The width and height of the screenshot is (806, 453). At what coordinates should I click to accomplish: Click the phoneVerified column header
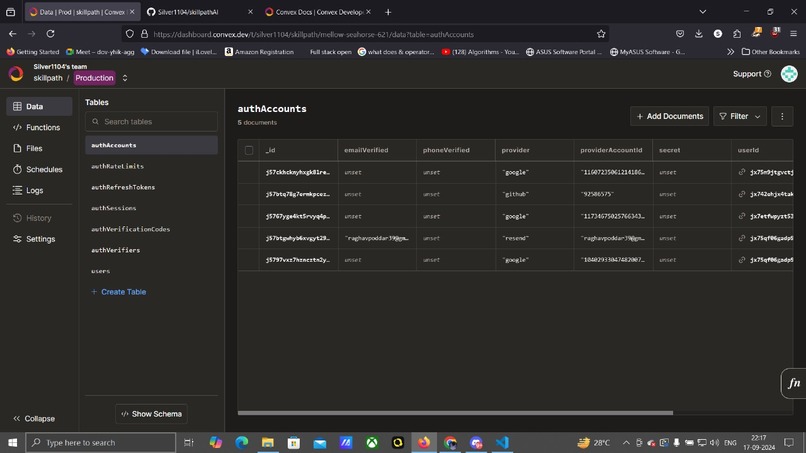click(455, 150)
